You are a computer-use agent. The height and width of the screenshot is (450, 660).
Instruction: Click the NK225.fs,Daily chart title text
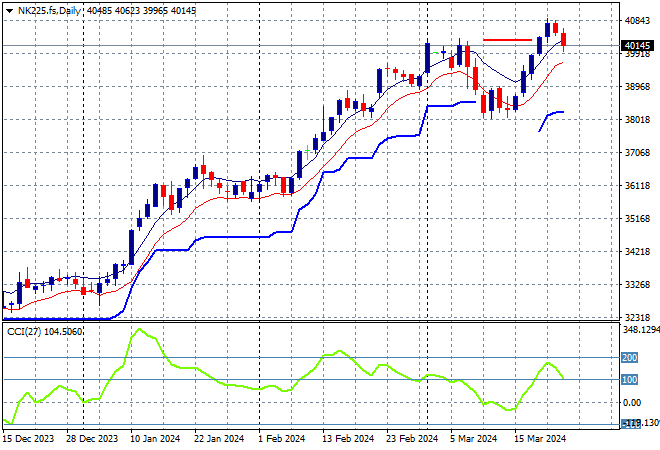click(49, 11)
